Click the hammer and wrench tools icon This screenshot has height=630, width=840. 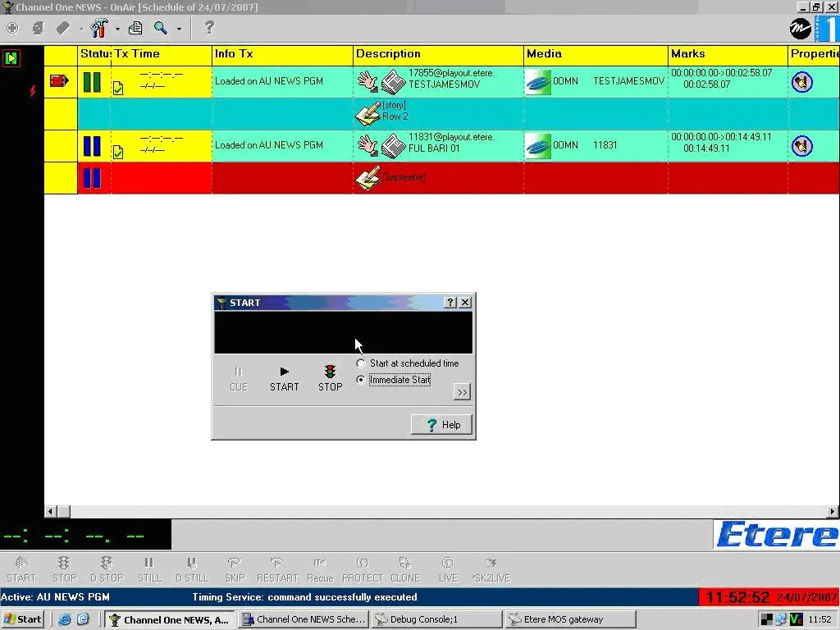pyautogui.click(x=99, y=29)
